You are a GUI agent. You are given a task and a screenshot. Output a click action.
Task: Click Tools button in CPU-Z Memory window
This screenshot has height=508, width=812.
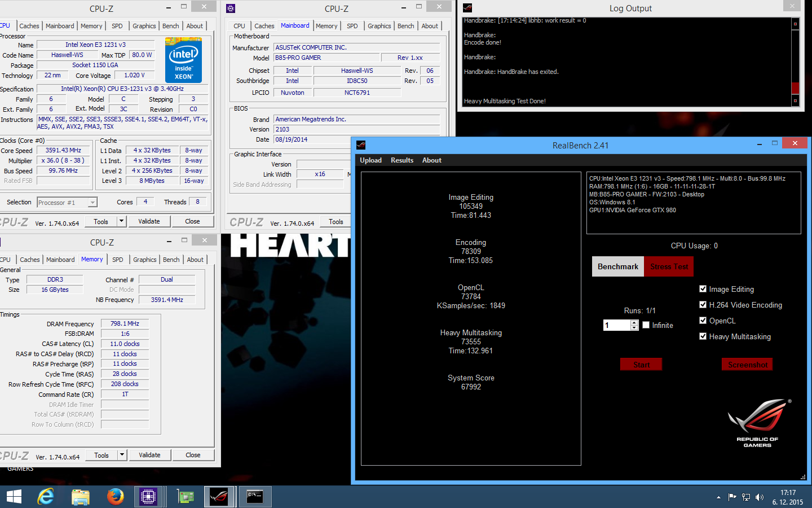101,455
